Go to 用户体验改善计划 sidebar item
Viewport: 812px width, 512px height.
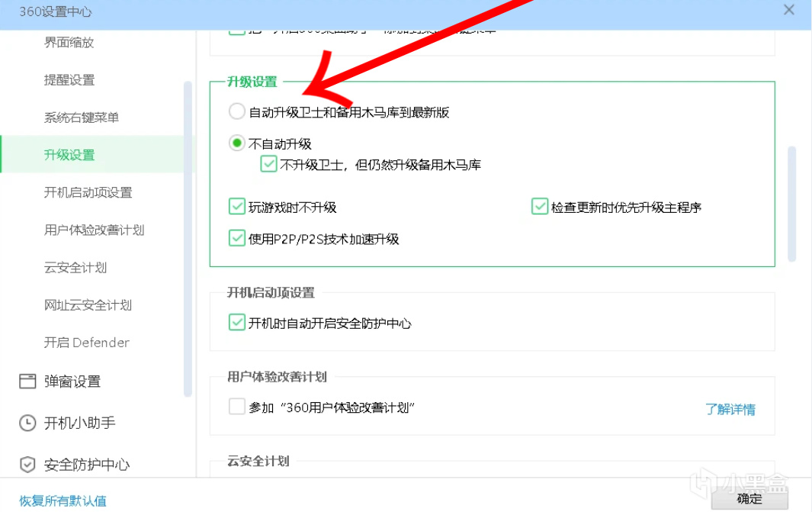[x=94, y=230]
